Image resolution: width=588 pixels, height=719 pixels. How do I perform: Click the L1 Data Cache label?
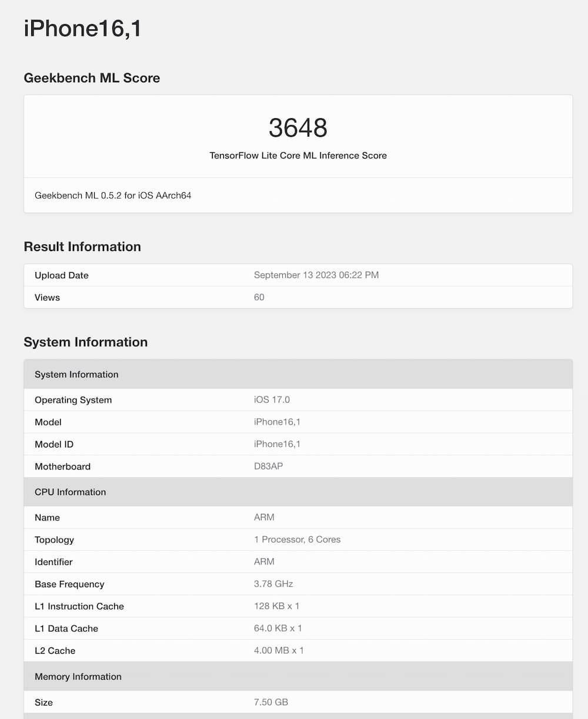(x=66, y=629)
